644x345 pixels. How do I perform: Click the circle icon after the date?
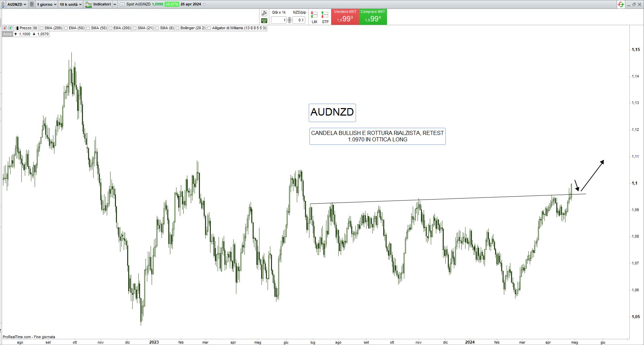(x=204, y=4)
